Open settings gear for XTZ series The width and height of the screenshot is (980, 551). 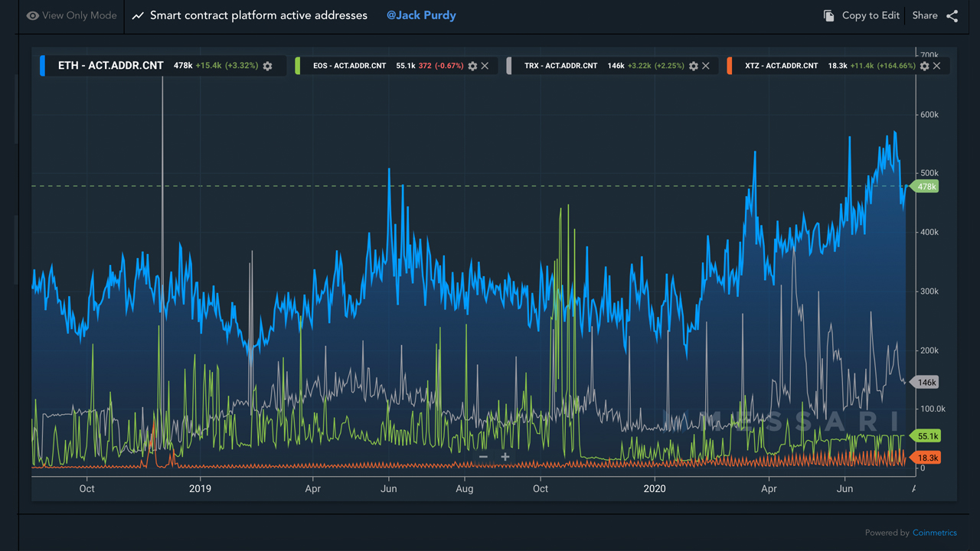pos(924,66)
